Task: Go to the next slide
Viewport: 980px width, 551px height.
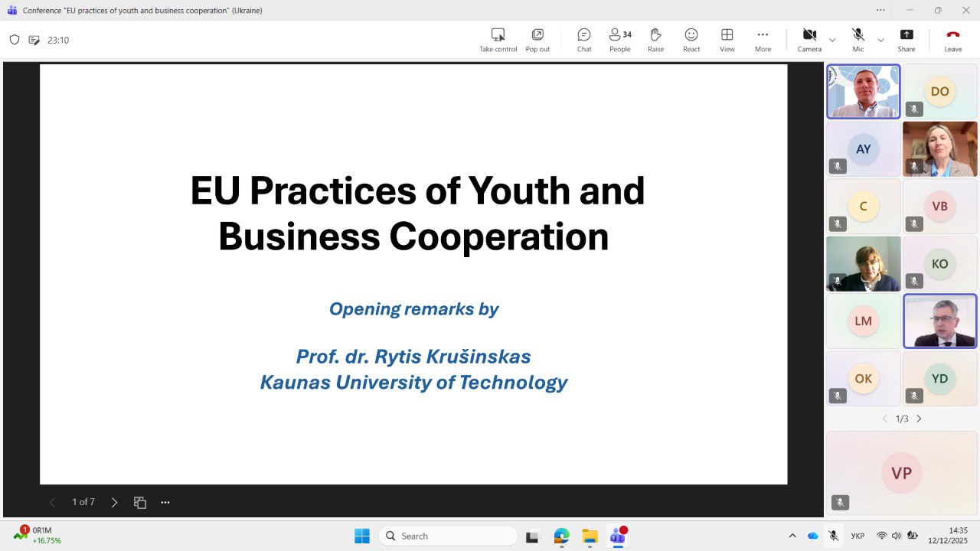Action: [x=114, y=503]
